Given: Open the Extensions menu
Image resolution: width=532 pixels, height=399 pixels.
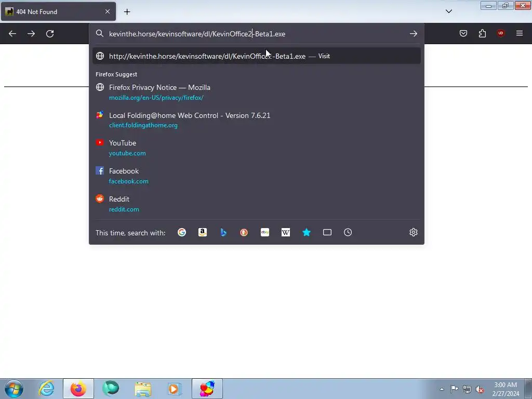Looking at the screenshot, I should point(482,33).
